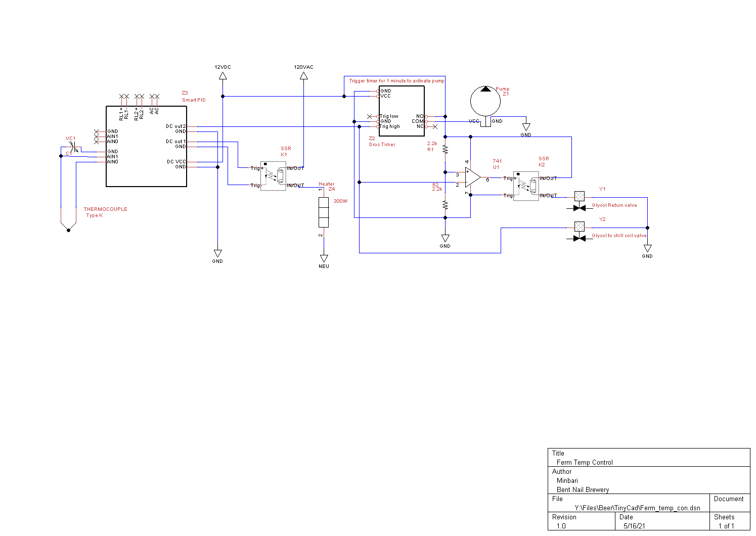
Task: Click the 'Trigger timer for 1 minute' annotation
Action: [396, 81]
